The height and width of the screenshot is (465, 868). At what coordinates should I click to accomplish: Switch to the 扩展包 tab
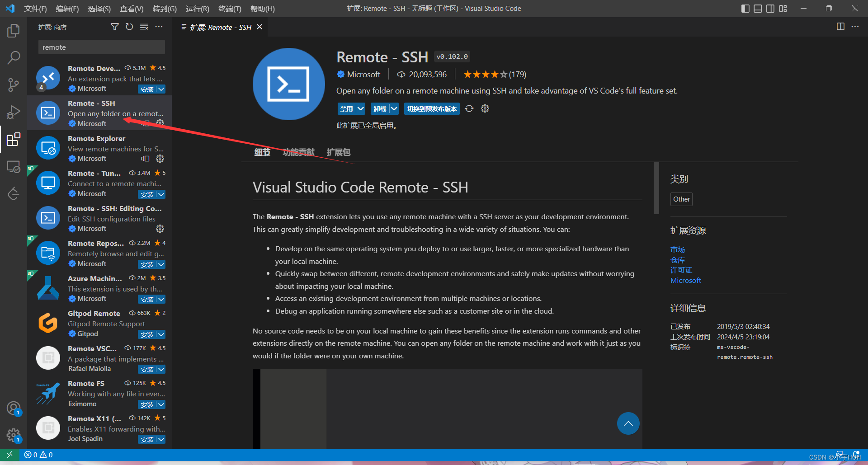coord(339,152)
